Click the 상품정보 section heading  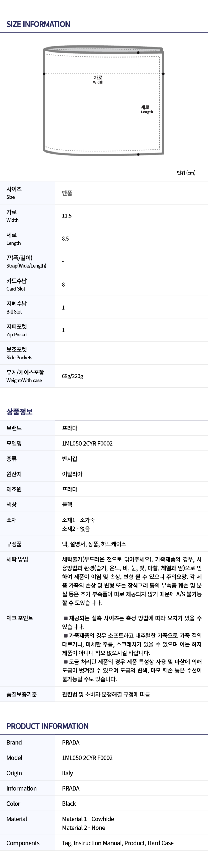tap(20, 411)
